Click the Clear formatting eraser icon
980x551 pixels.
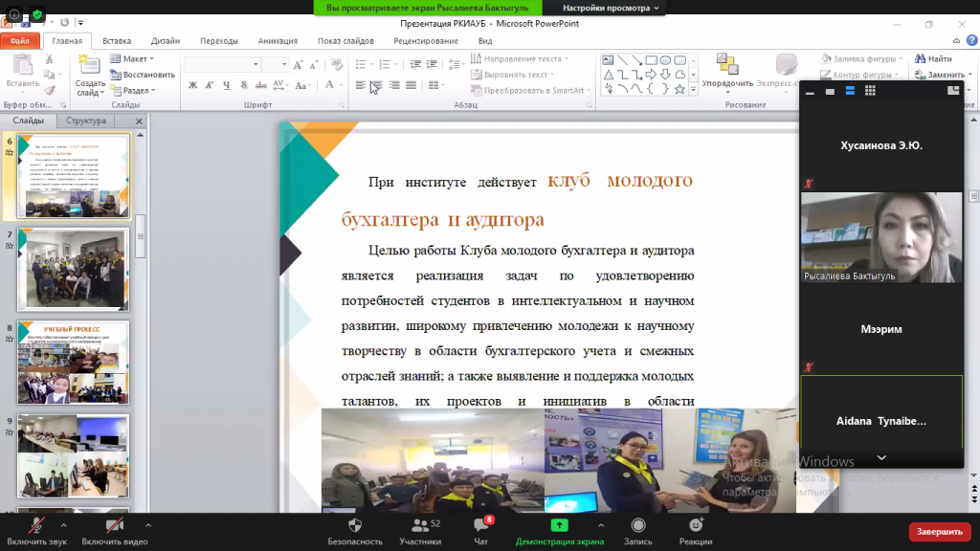pyautogui.click(x=337, y=64)
